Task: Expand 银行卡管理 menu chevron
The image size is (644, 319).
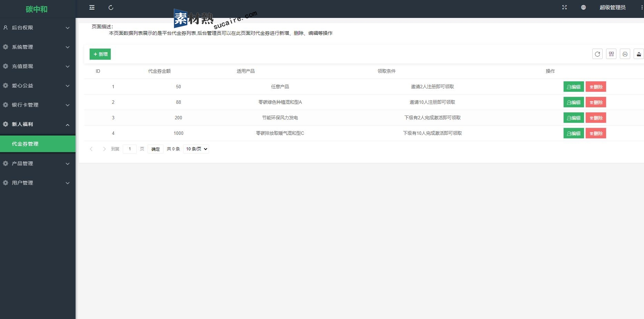Action: tap(68, 105)
